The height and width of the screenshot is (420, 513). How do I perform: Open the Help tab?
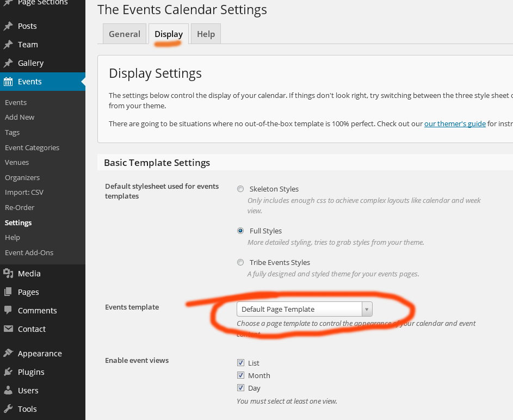206,34
